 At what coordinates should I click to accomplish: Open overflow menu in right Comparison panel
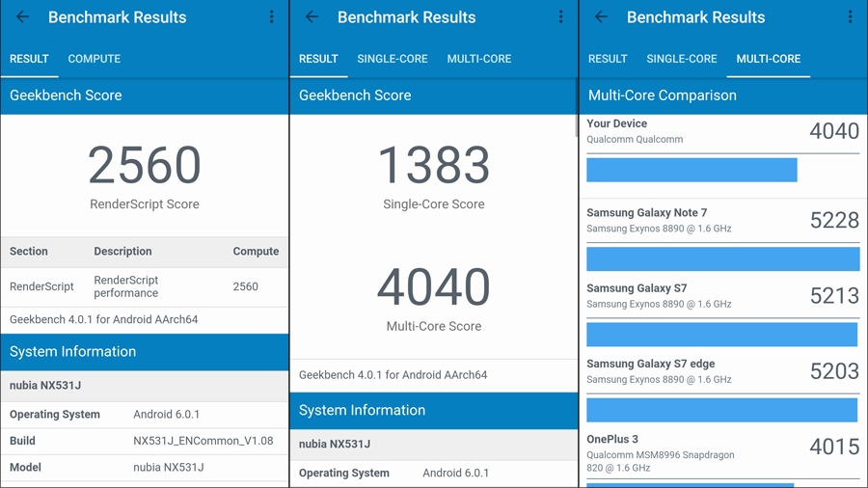(x=851, y=17)
